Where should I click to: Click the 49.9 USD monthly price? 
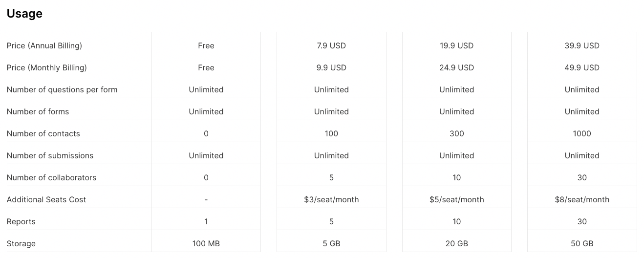click(x=581, y=67)
